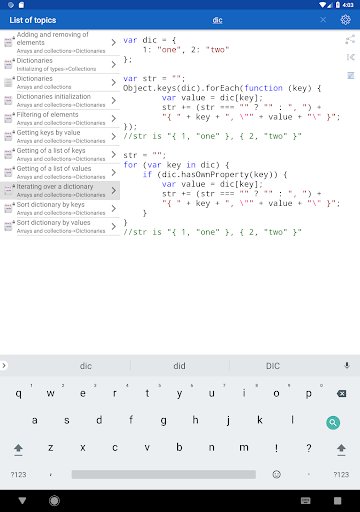Topic icon of 'Sort dictionary by values'
The image size is (360, 512).
tap(8, 227)
